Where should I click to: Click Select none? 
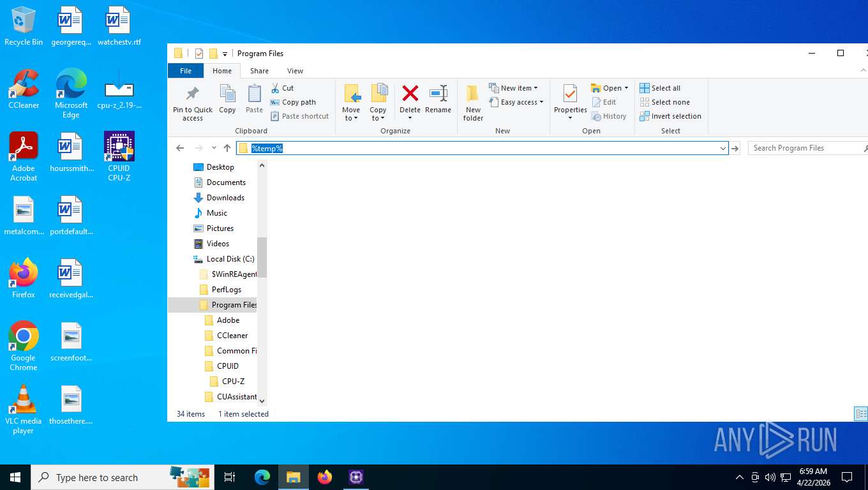click(665, 102)
